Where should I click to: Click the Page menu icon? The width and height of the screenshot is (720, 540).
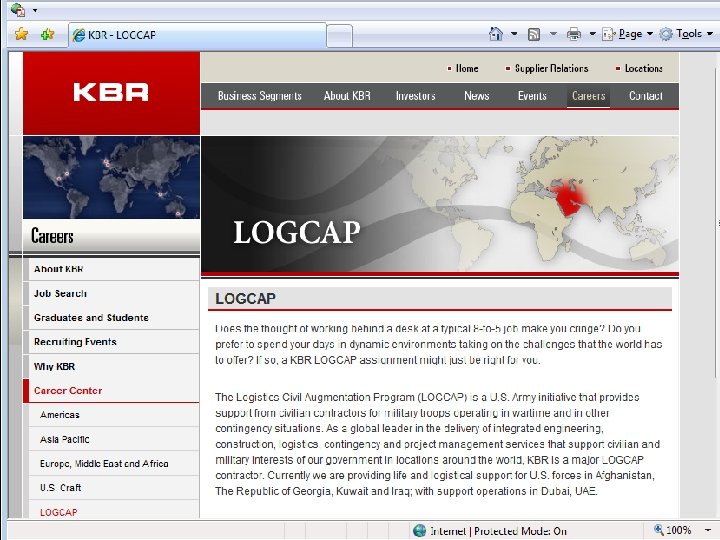[608, 34]
